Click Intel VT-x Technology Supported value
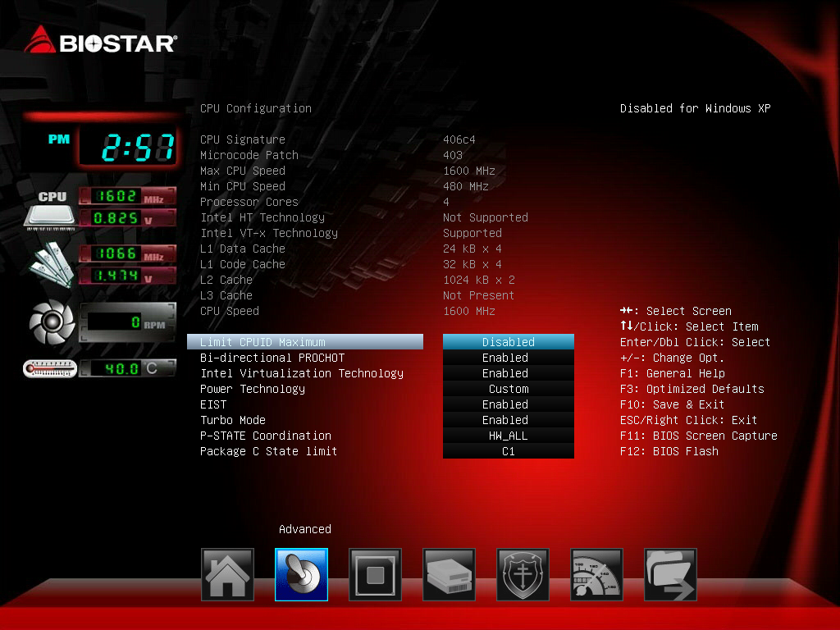This screenshot has height=630, width=840. [x=472, y=232]
